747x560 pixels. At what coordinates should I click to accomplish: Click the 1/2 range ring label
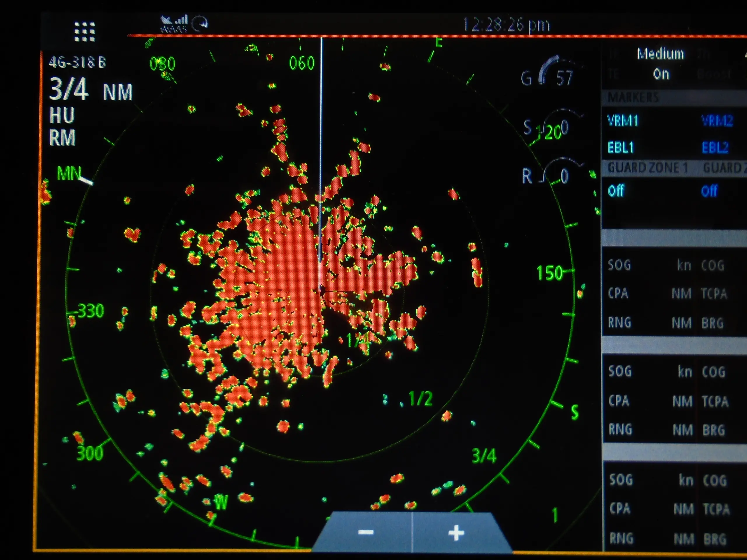click(420, 399)
